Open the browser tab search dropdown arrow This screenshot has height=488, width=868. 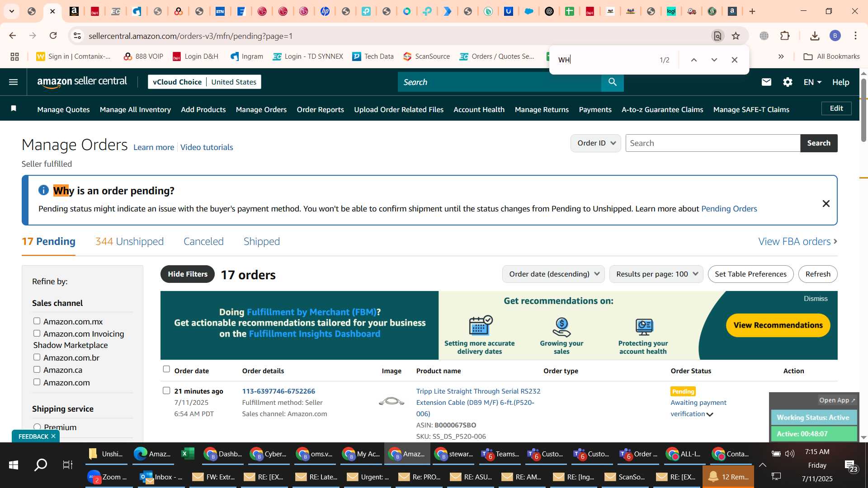click(x=11, y=11)
